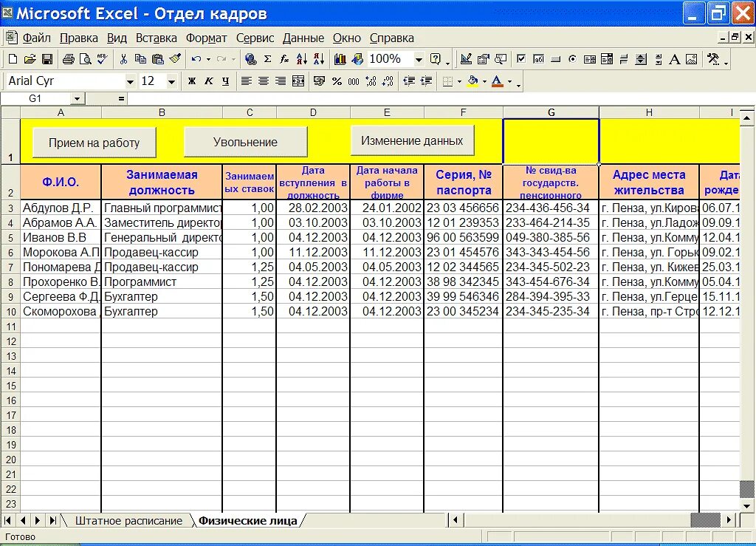Open the Файл menu

pyautogui.click(x=37, y=38)
